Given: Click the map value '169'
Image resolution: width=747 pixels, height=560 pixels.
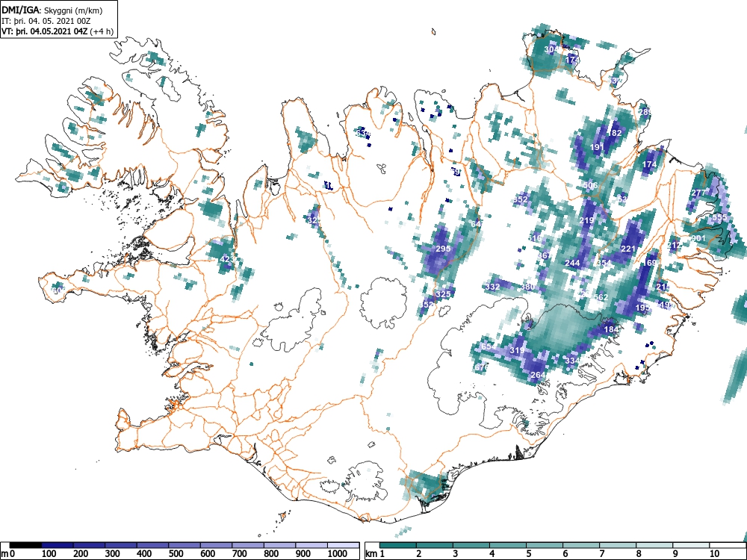Looking at the screenshot, I should coord(650,263).
